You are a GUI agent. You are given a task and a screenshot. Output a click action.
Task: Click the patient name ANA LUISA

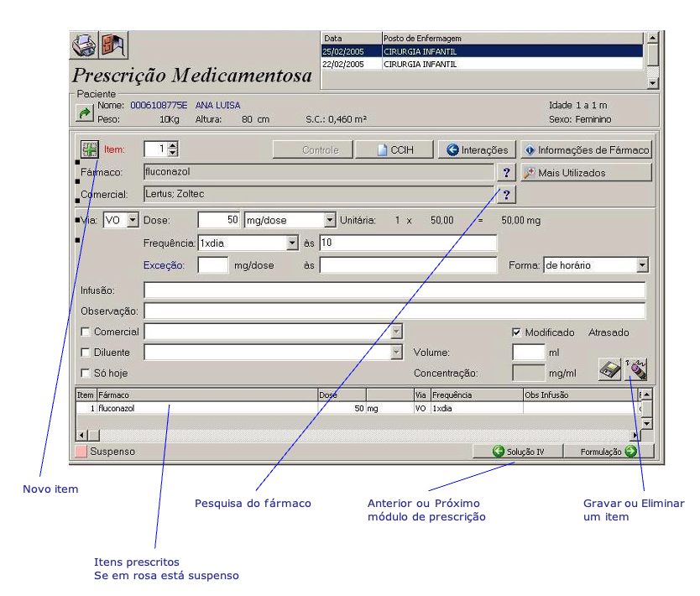(x=218, y=106)
